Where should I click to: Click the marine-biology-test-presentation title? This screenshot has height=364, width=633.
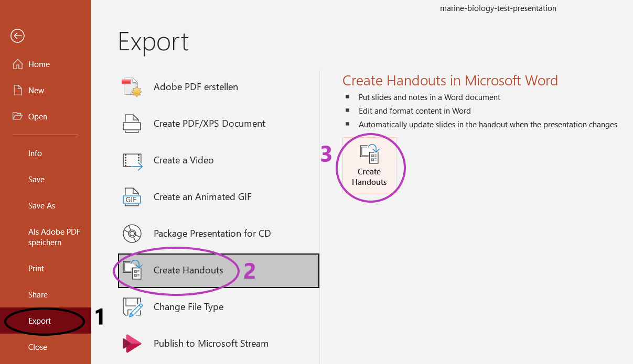tap(498, 8)
